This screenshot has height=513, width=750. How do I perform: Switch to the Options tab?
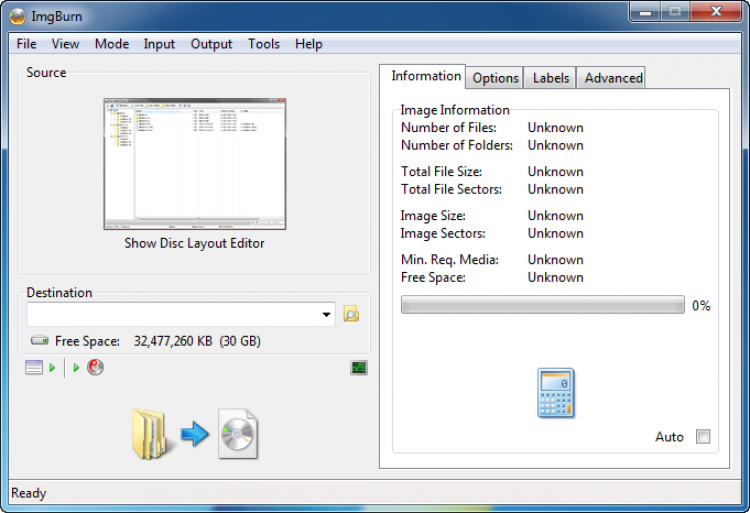[496, 78]
